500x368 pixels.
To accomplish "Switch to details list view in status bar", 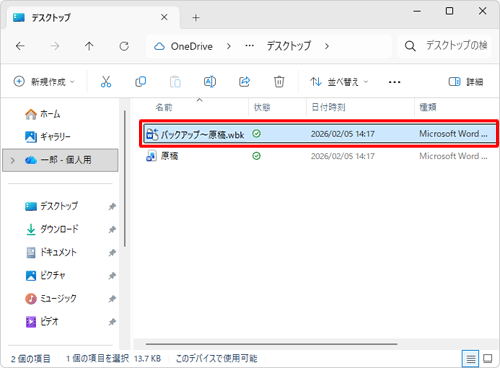I will tap(470, 359).
